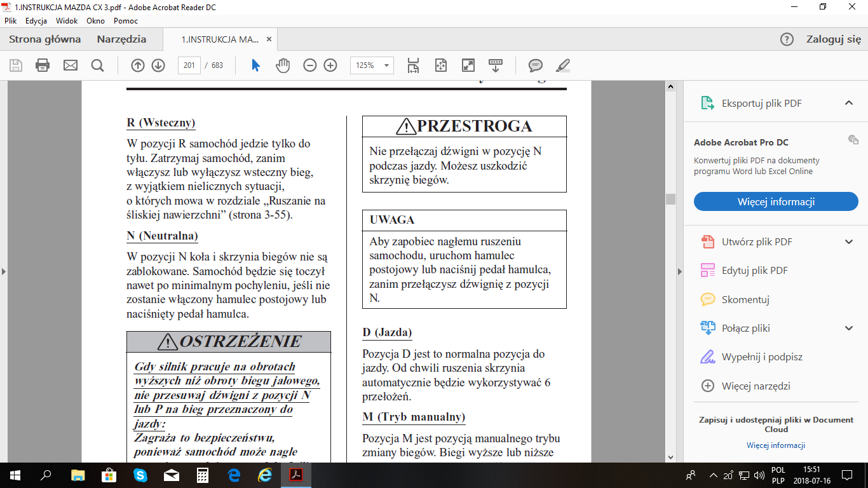Go to previous page arrow
The image size is (868, 488).
coord(137,65)
